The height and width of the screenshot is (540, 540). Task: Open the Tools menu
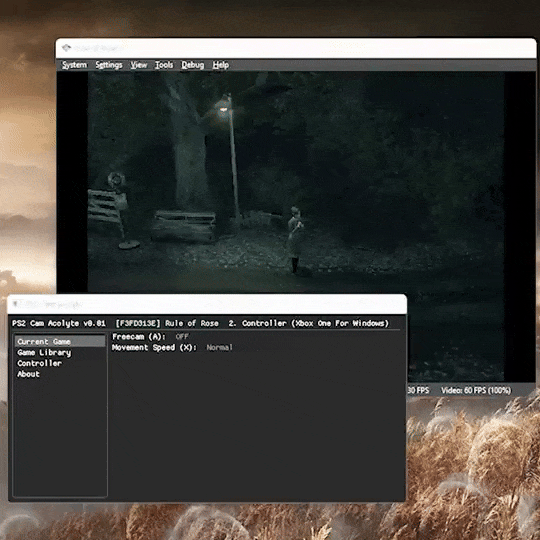click(x=164, y=65)
